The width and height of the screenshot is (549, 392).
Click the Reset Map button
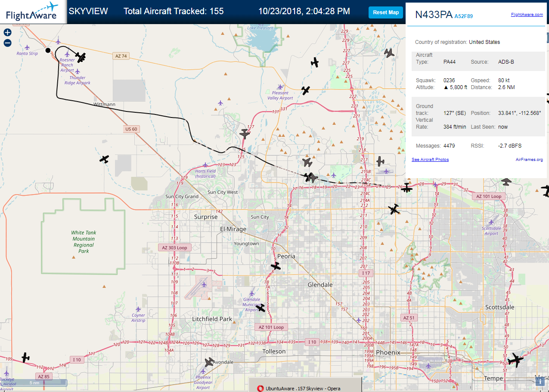coord(386,12)
